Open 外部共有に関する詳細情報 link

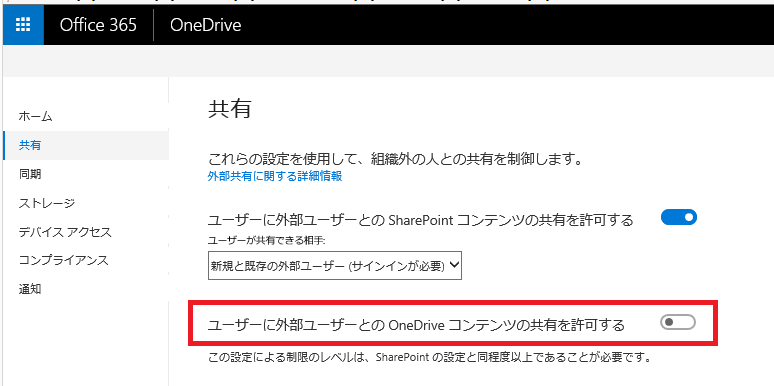(x=275, y=176)
